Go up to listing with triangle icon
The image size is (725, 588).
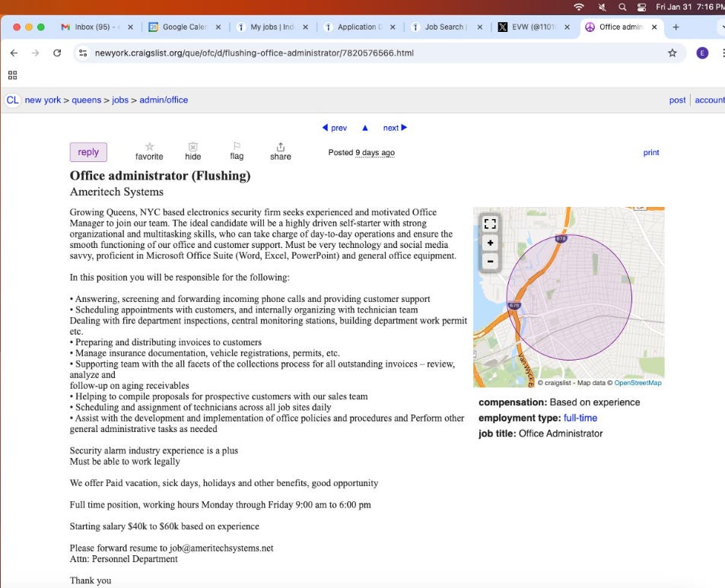[365, 128]
